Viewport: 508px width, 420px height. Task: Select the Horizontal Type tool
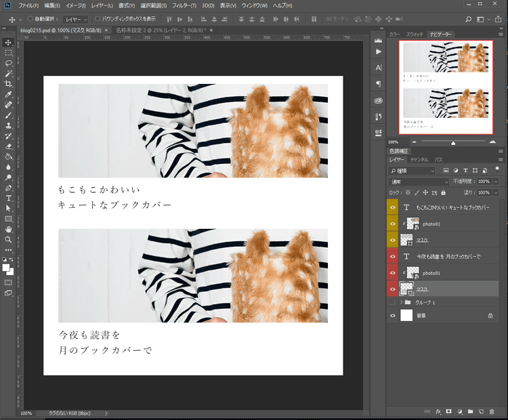8,198
